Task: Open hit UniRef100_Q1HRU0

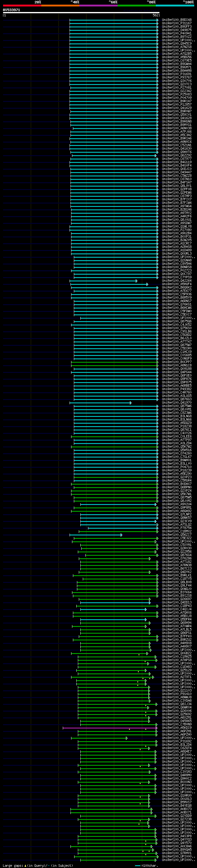Action: pos(177,796)
